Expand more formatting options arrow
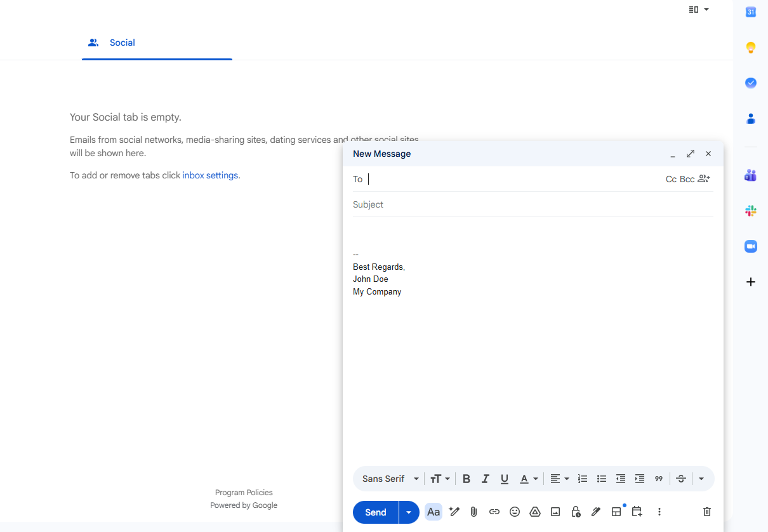This screenshot has width=768, height=532. pos(701,479)
